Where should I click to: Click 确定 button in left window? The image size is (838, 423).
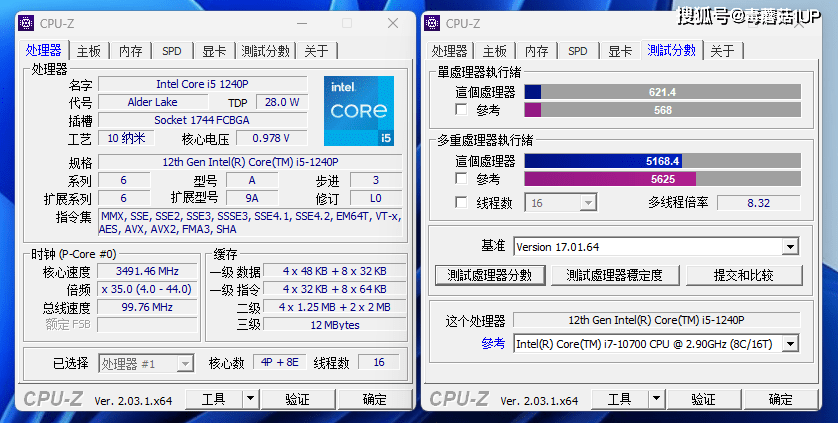[x=375, y=399]
